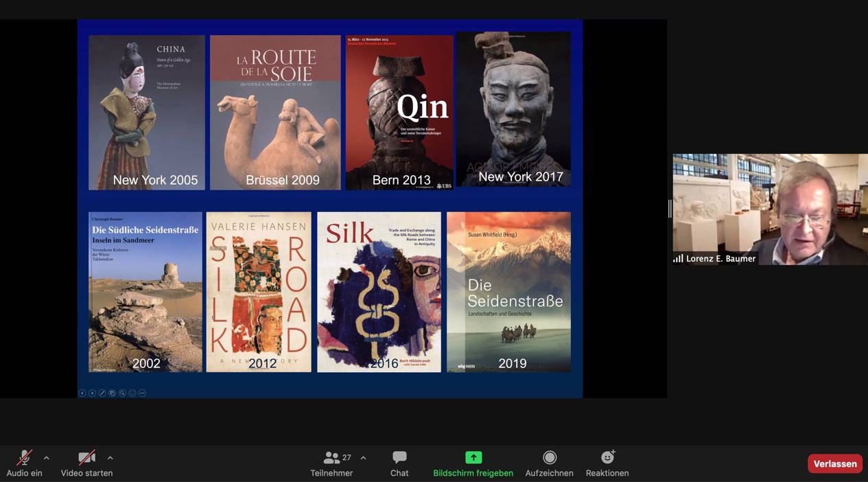Click the Die Seidenstraße 2019 cover

[508, 292]
